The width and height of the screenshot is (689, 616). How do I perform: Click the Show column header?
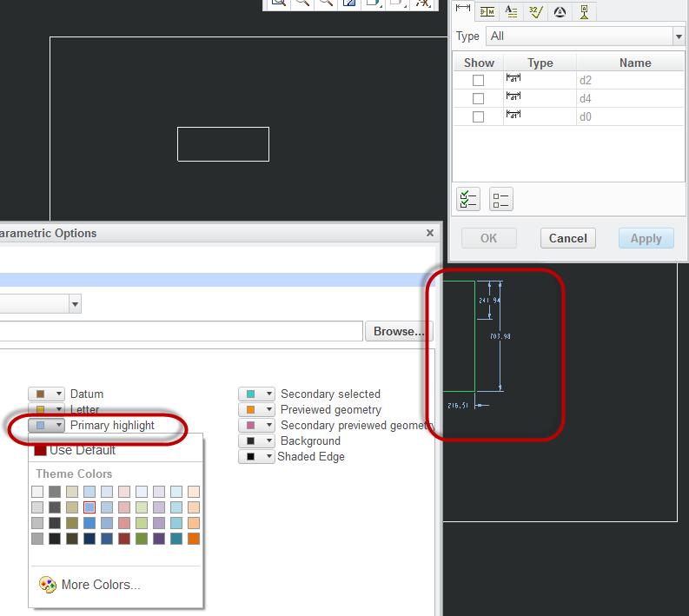479,63
